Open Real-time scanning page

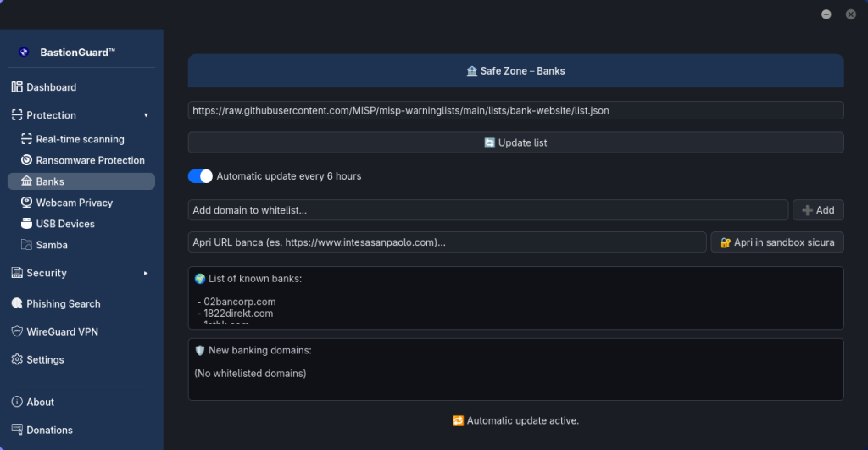tap(81, 139)
